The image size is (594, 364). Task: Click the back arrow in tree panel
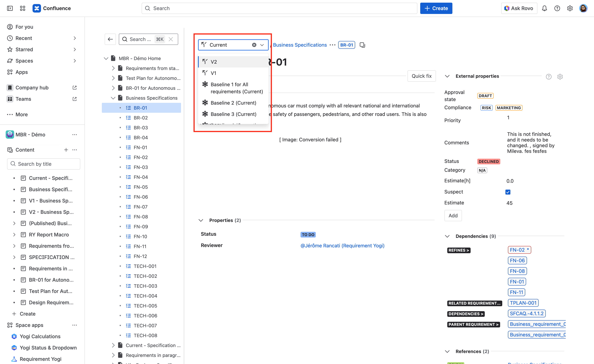[x=110, y=39]
